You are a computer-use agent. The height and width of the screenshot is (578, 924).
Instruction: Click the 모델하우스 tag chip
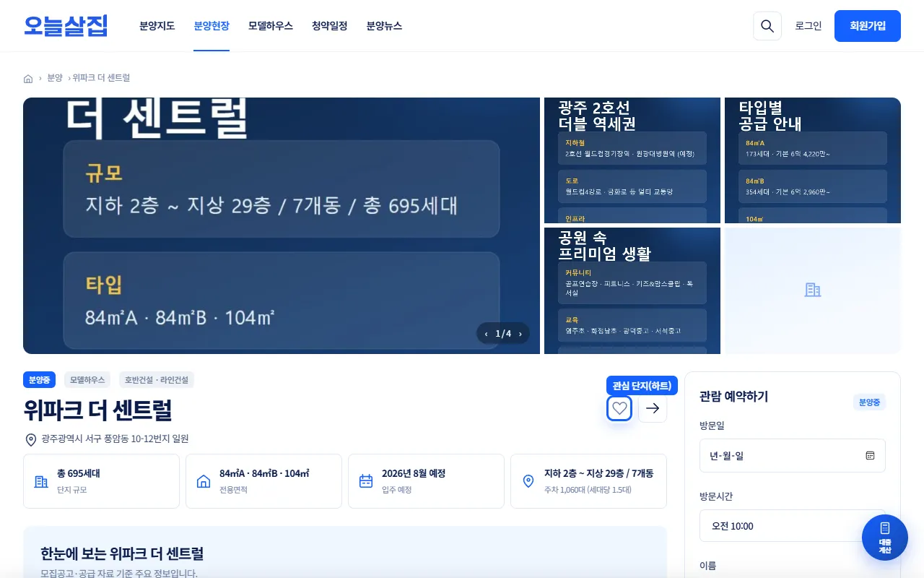tap(87, 380)
